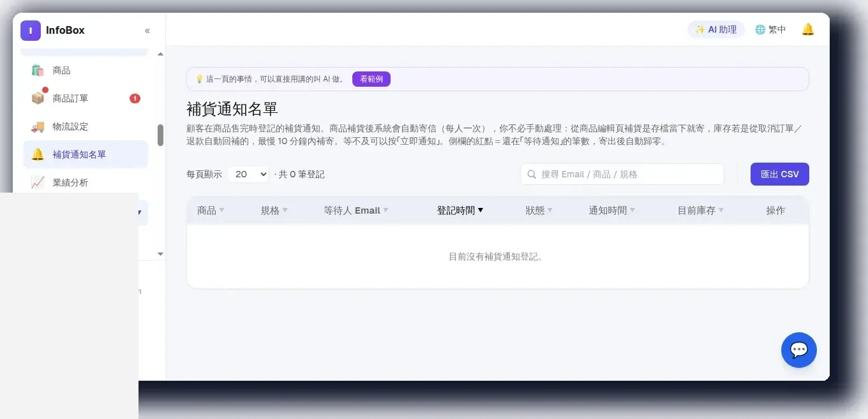
Task: Click sidebar scrollbar up arrow
Action: tap(160, 54)
